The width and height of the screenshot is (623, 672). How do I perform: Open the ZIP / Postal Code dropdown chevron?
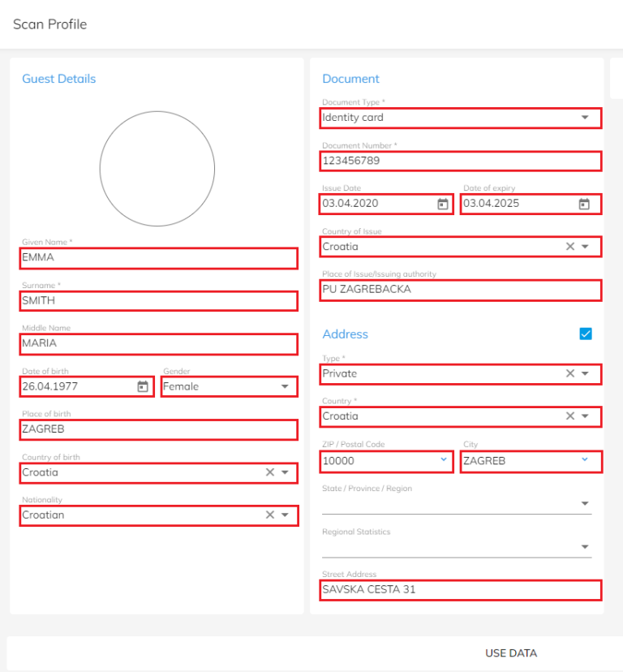tap(444, 460)
